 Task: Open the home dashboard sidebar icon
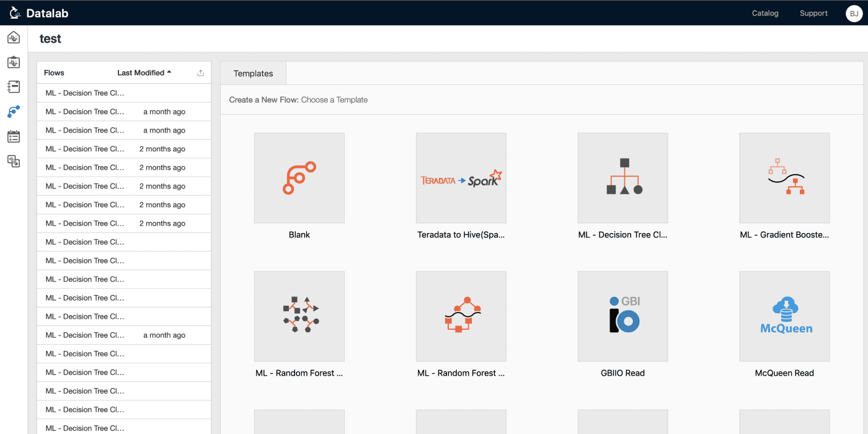tap(14, 38)
